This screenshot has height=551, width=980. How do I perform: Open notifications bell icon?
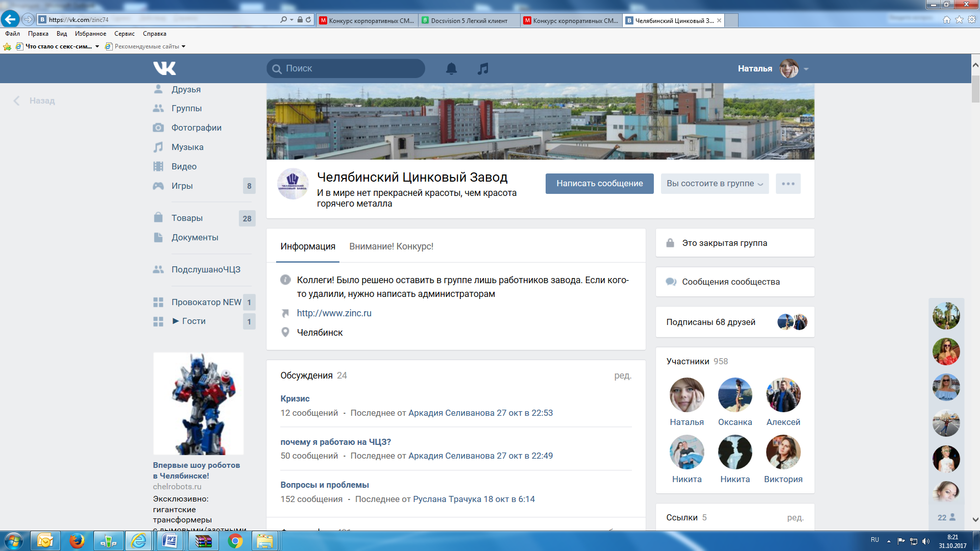point(451,68)
